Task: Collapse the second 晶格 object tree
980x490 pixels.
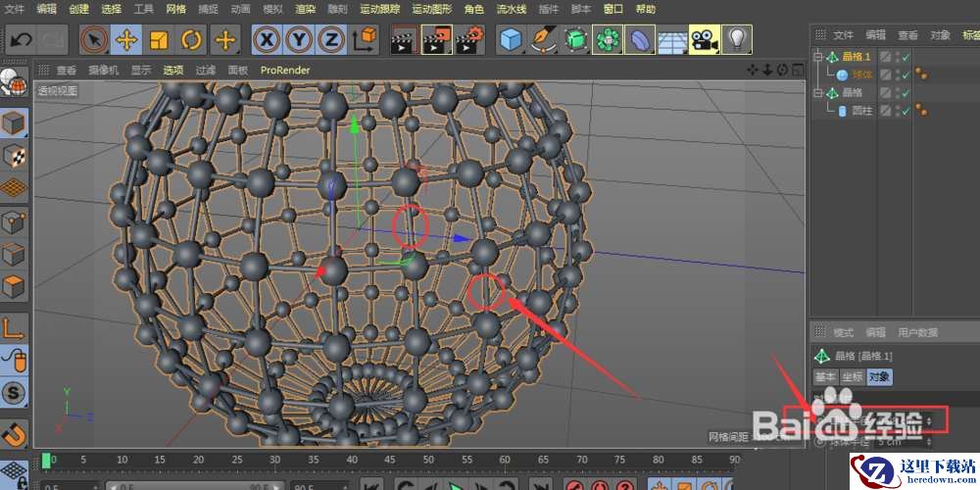Action: [x=817, y=93]
